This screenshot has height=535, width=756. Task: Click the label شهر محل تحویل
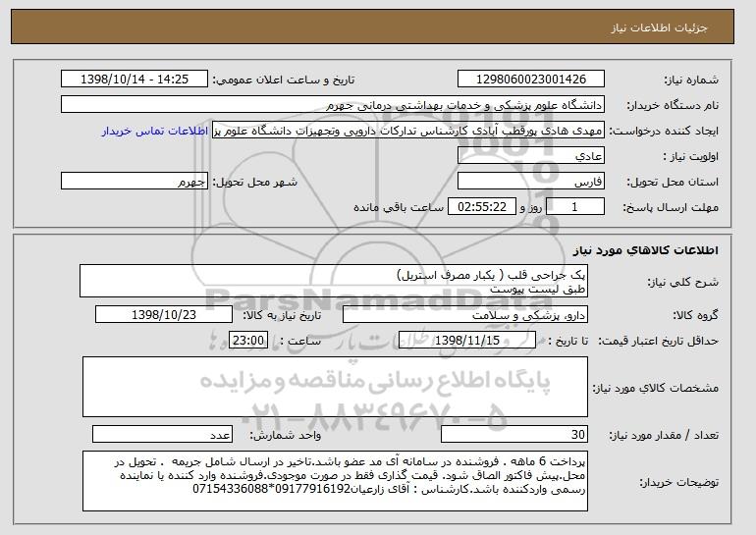[x=255, y=182]
